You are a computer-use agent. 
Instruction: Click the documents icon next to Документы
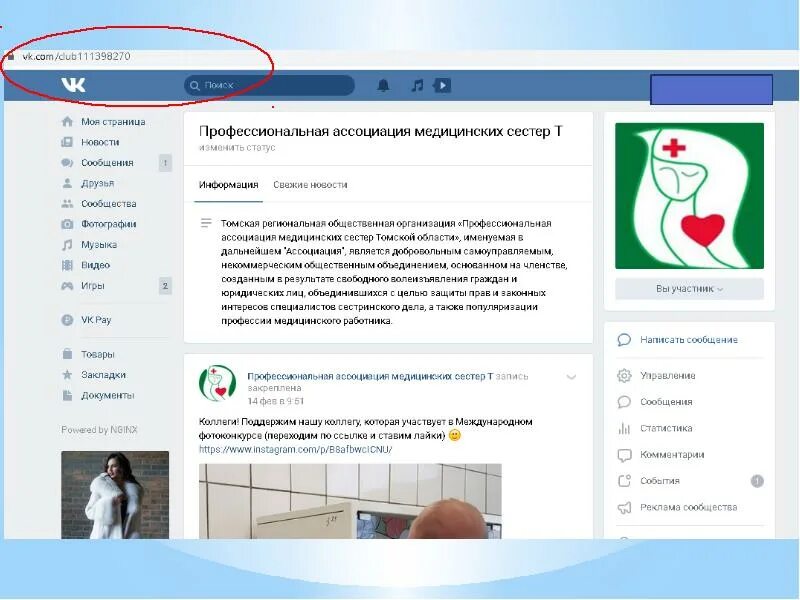[67, 395]
